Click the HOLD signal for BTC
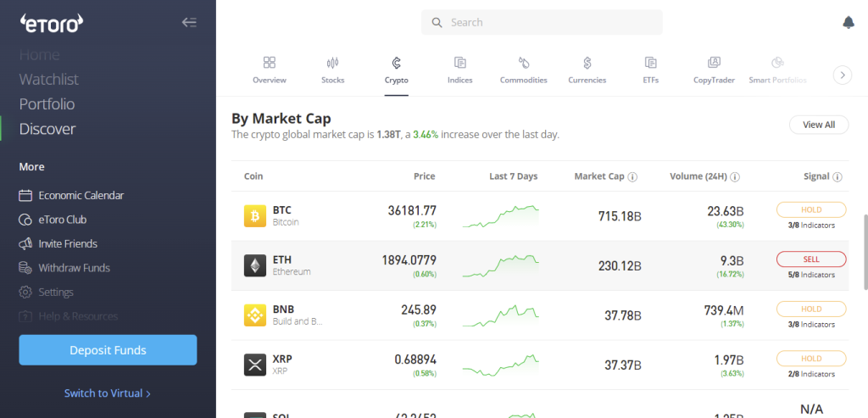868x418 pixels. click(x=811, y=209)
